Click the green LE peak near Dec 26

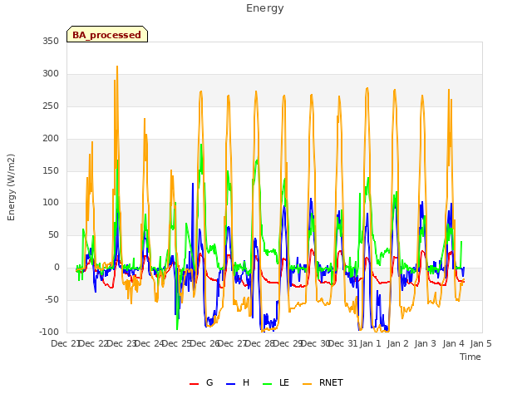201,145
